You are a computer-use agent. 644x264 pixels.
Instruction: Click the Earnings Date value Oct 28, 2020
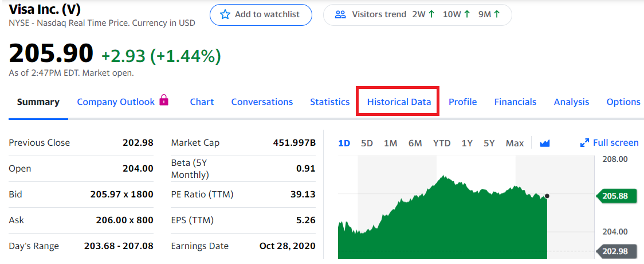[288, 246]
